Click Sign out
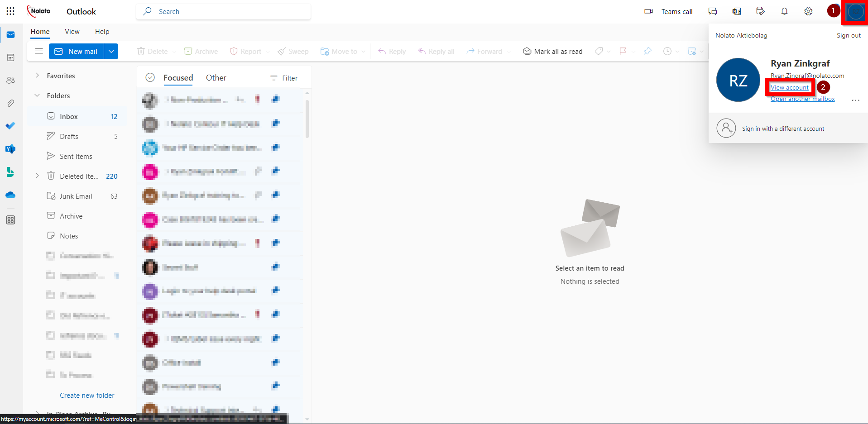 [x=849, y=35]
